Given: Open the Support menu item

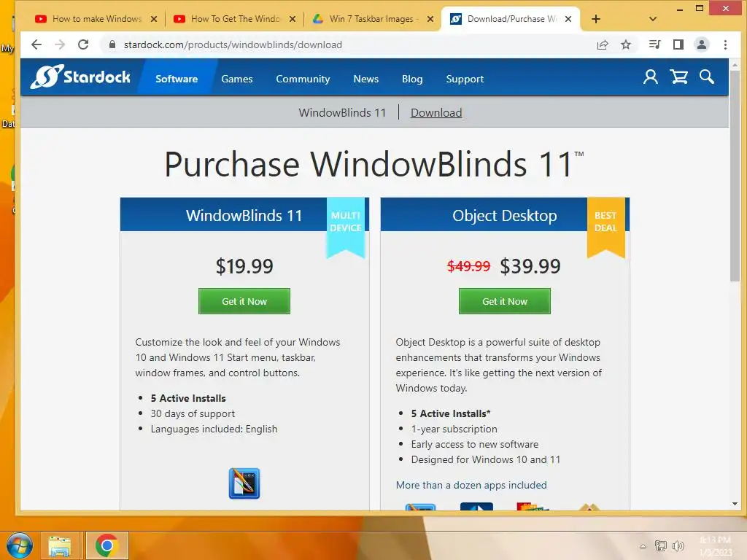Looking at the screenshot, I should [x=465, y=79].
